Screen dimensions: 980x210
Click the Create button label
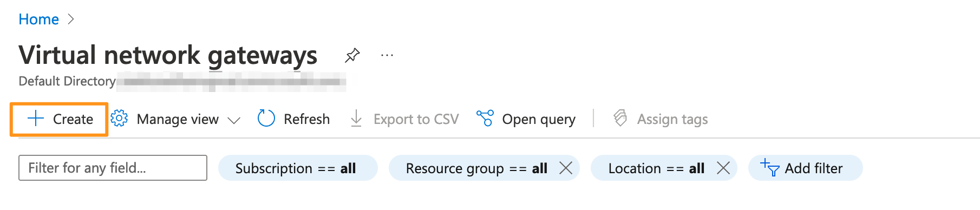pyautogui.click(x=73, y=119)
